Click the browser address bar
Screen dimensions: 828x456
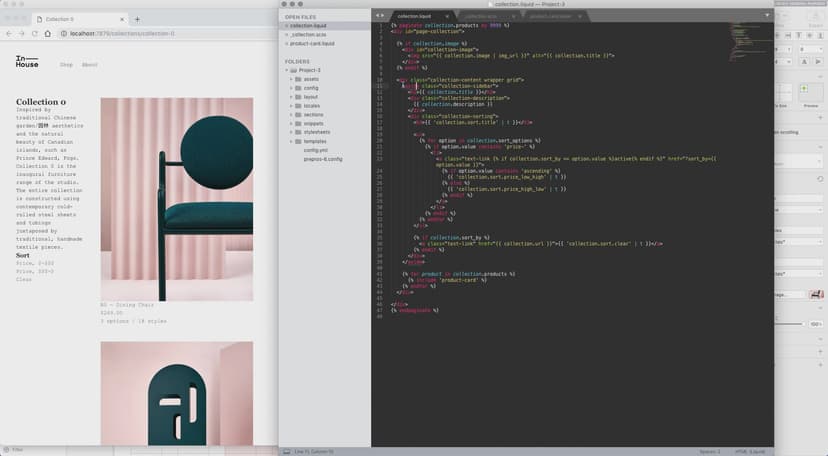(150, 34)
